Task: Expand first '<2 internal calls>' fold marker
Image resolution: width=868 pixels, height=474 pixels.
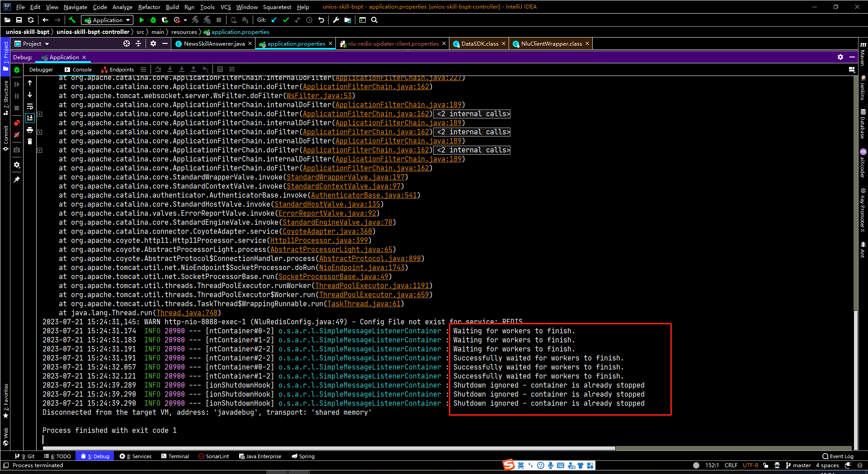Action: click(40, 114)
